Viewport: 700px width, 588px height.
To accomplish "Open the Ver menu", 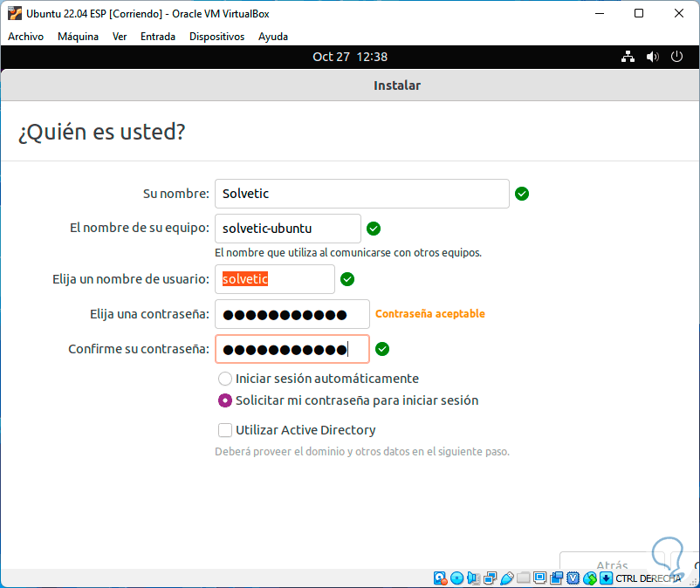I will pos(120,37).
